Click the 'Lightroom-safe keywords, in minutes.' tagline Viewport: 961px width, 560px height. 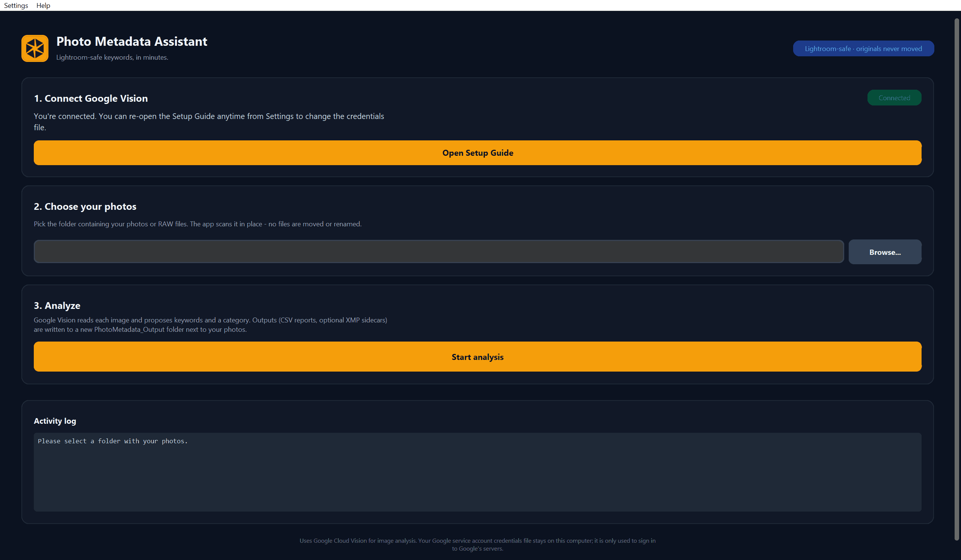click(112, 57)
